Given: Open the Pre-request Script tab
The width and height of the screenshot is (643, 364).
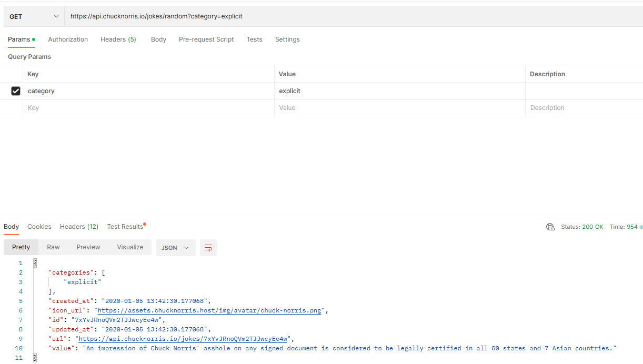Looking at the screenshot, I should [x=206, y=39].
